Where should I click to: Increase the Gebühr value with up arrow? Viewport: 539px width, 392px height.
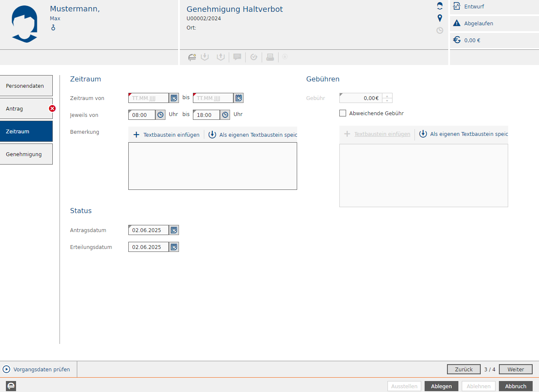tap(387, 96)
